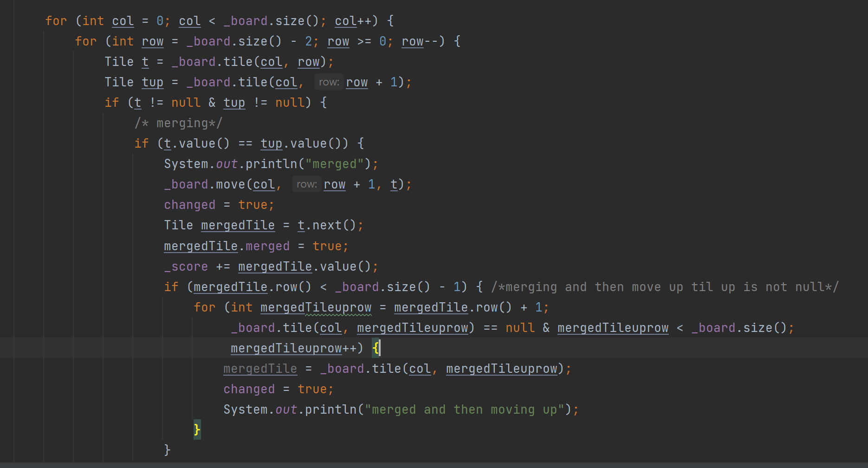
Task: Click the _score field name
Action: coord(186,266)
